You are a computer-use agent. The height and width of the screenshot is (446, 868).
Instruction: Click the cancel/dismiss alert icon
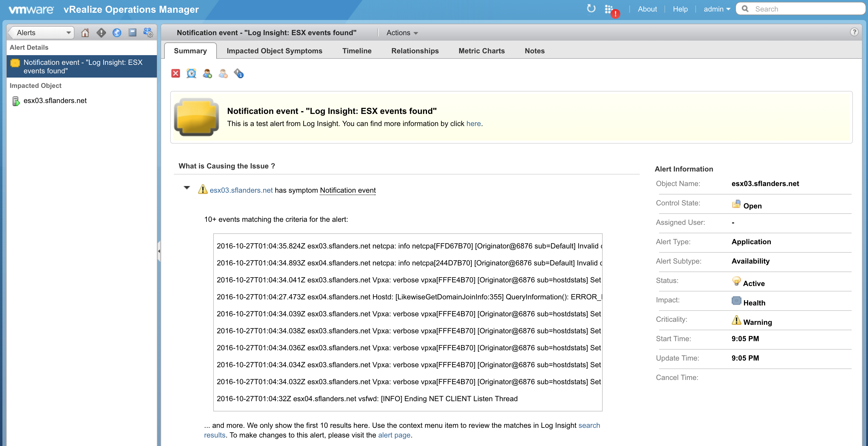point(176,73)
